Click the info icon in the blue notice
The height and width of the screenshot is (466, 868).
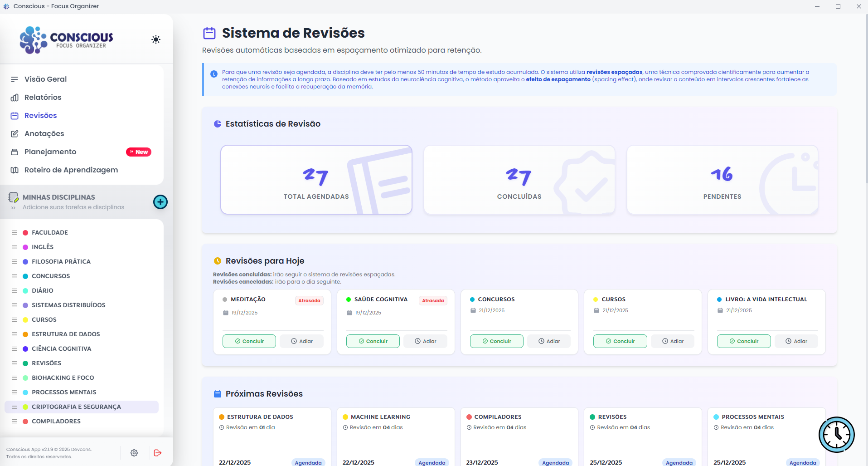(213, 74)
